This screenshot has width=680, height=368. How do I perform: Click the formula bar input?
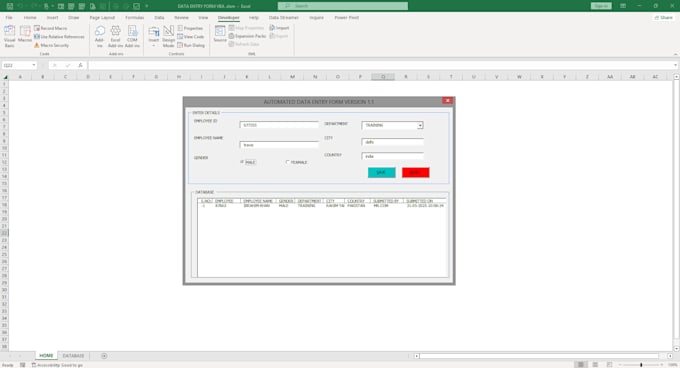point(379,65)
